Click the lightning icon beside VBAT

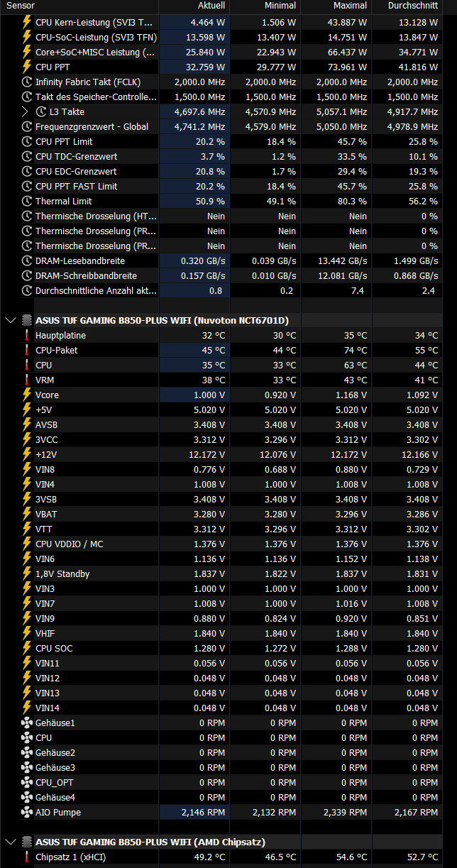pyautogui.click(x=27, y=514)
